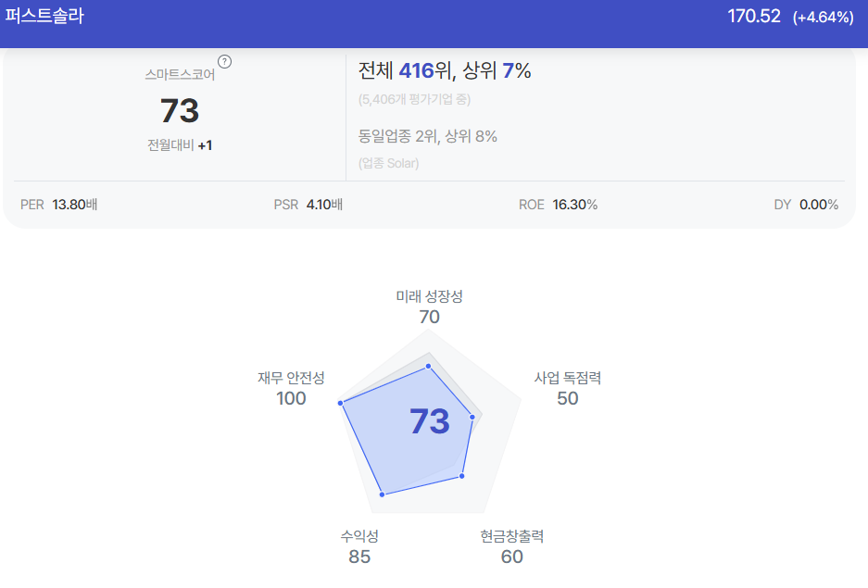
Task: Open the 스마트스코어 help question-mark icon
Action: [224, 61]
